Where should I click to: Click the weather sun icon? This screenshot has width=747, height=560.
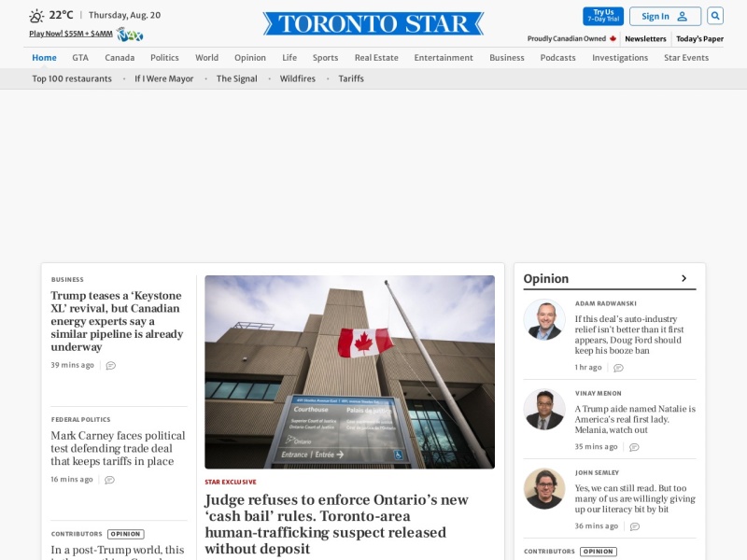36,16
